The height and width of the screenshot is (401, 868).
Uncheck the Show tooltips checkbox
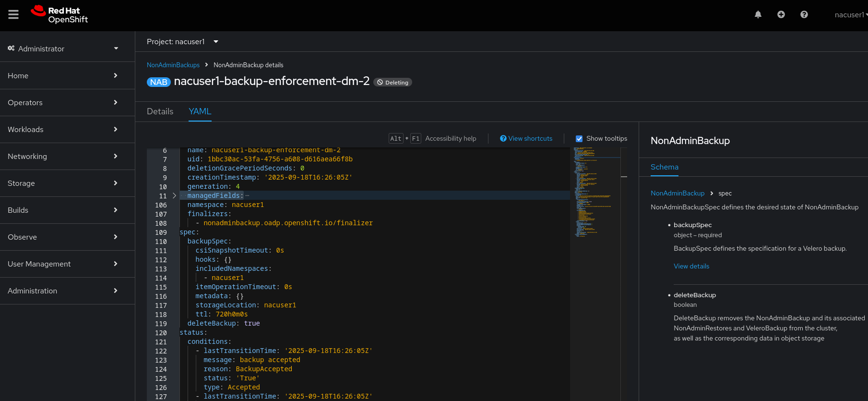[579, 139]
